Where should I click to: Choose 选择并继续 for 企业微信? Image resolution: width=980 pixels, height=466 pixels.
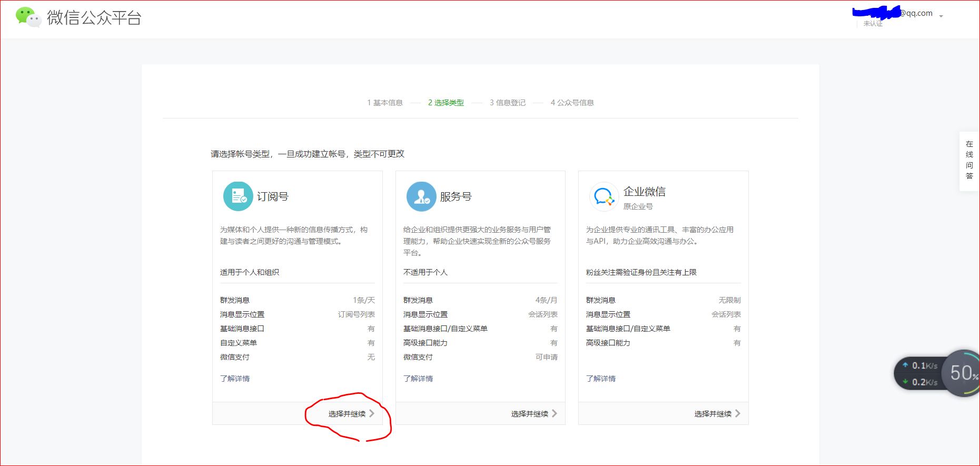coord(713,414)
